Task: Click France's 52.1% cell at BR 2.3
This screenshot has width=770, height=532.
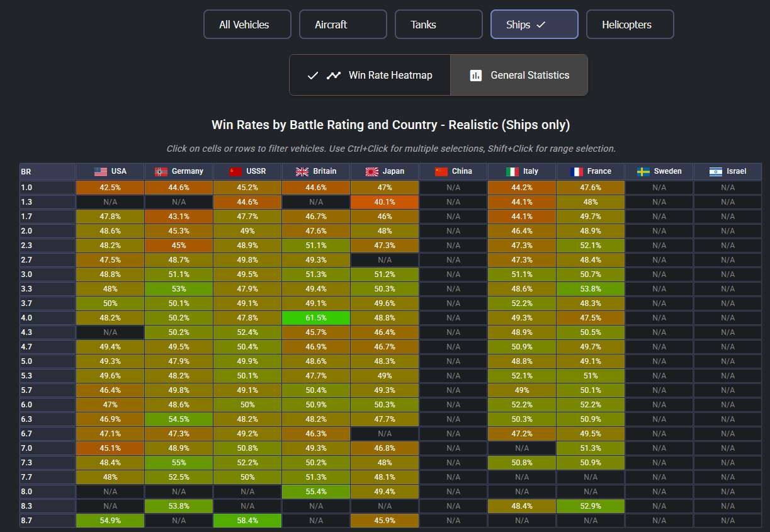Action: [x=591, y=245]
